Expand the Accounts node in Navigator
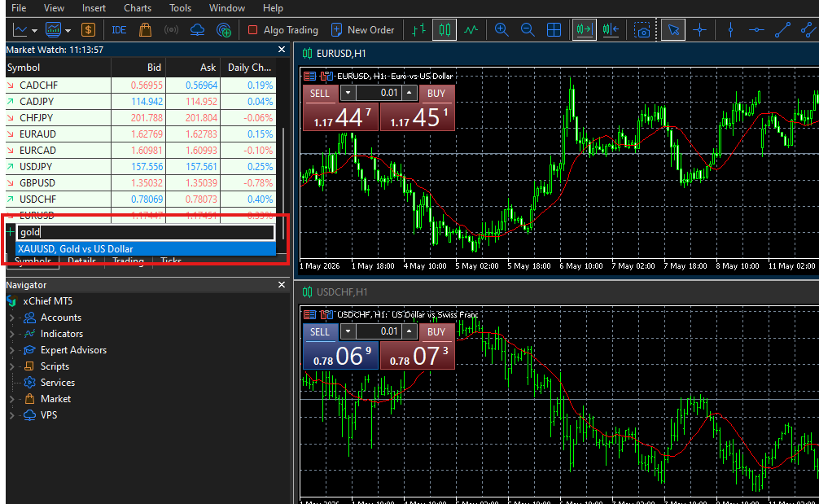This screenshot has height=504, width=819. (x=12, y=318)
